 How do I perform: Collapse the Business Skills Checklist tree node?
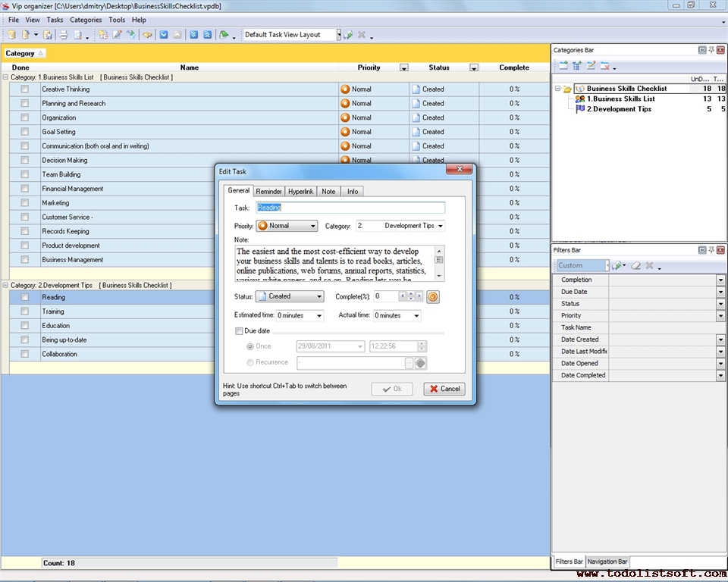(557, 89)
